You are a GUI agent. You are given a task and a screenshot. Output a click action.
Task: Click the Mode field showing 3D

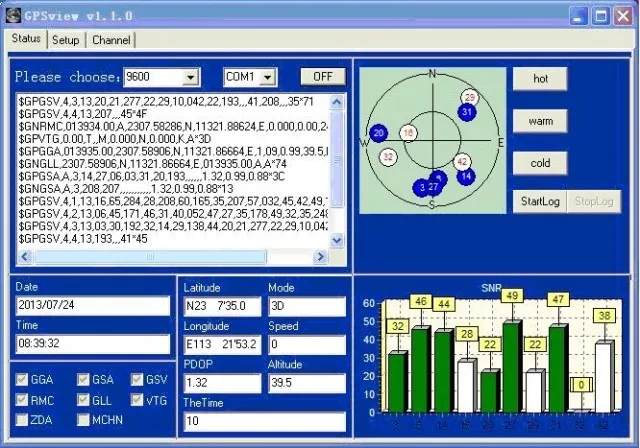click(x=307, y=306)
